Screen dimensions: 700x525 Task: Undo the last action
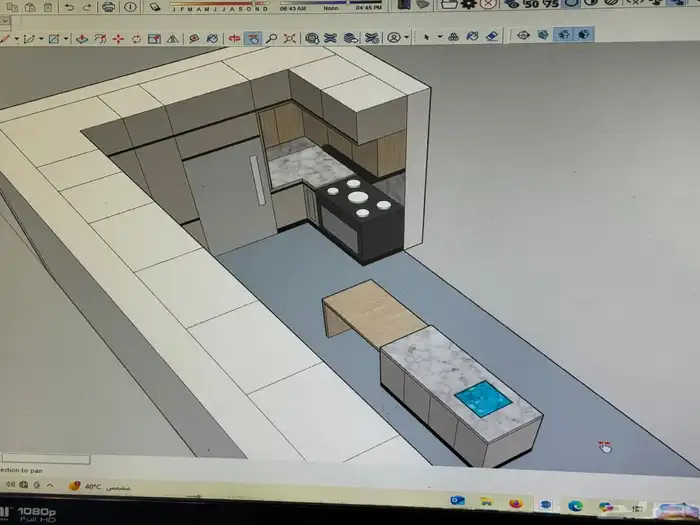coord(69,7)
